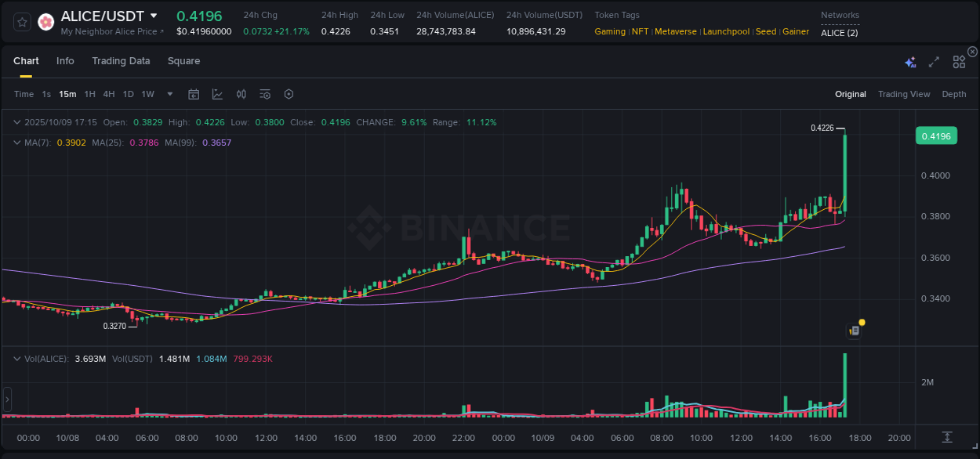Image resolution: width=980 pixels, height=459 pixels.
Task: Switch chart to Depth view
Action: pos(954,94)
